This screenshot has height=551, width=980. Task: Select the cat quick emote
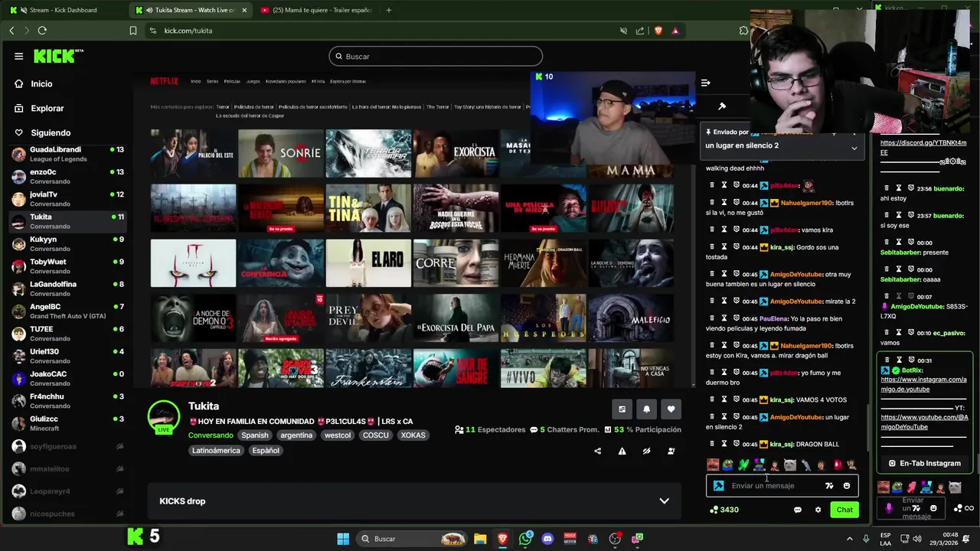[x=790, y=465]
